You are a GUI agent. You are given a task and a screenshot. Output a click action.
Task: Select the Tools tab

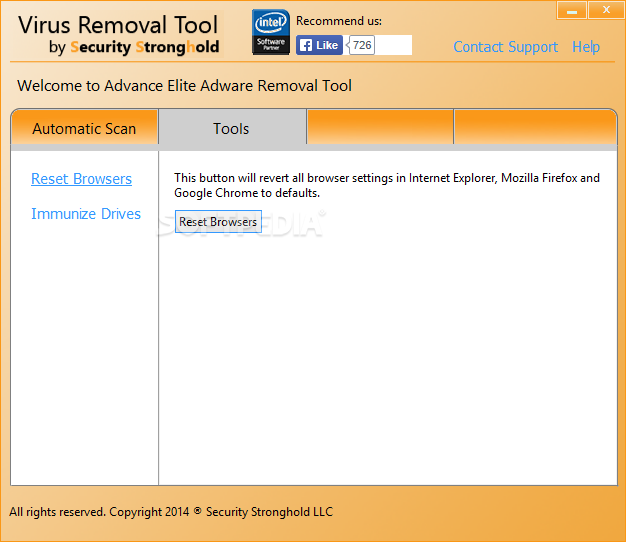[232, 129]
